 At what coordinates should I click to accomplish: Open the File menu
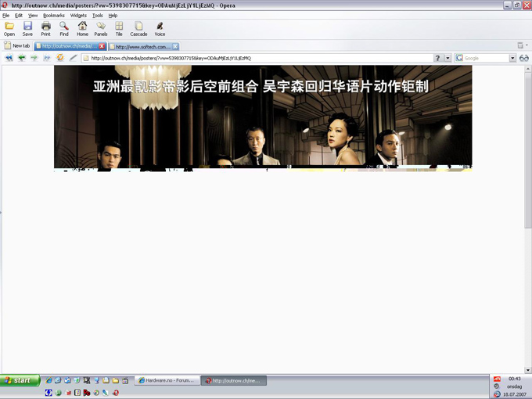click(6, 16)
